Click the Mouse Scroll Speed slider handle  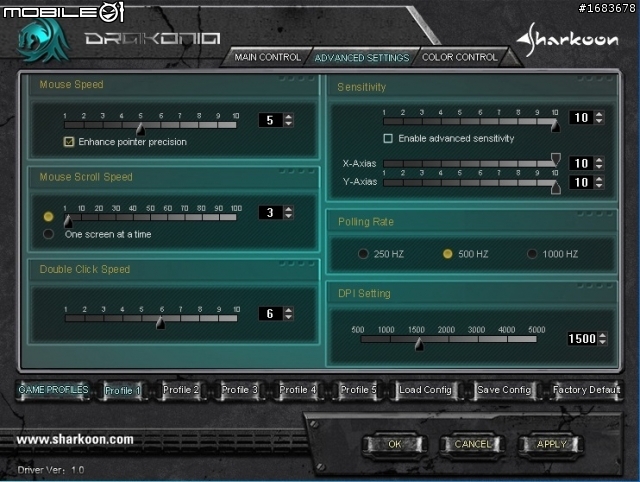click(68, 221)
